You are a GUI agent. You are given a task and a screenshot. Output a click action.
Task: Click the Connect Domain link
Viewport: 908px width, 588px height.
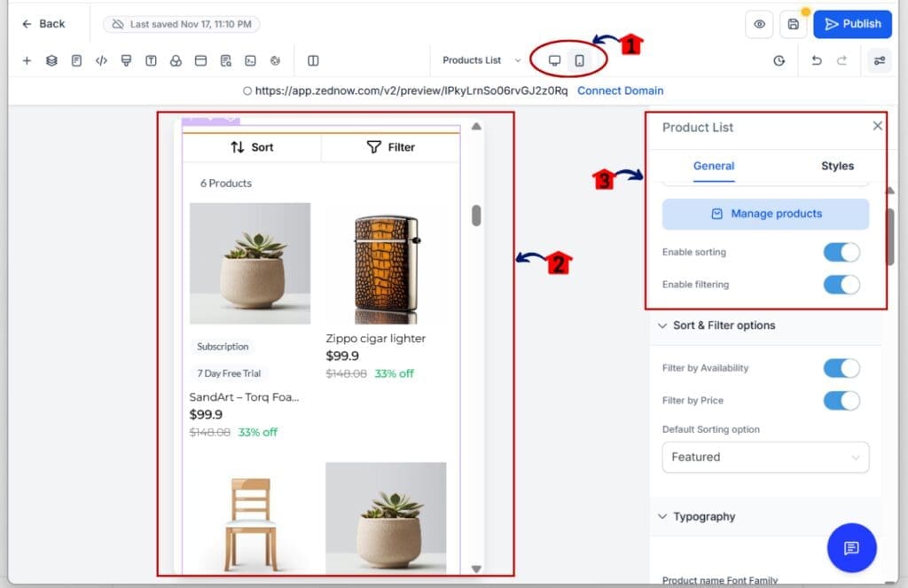click(x=620, y=90)
